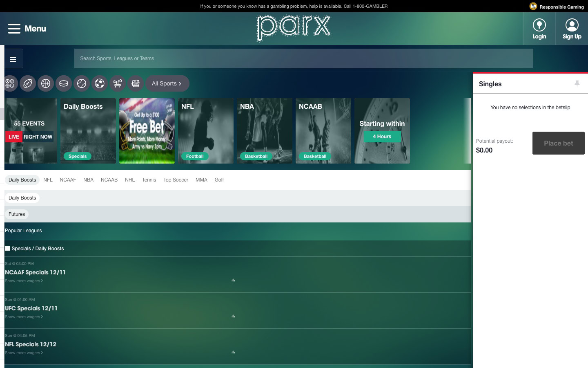The height and width of the screenshot is (368, 588).
Task: Select Futures filter chip
Action: point(17,214)
